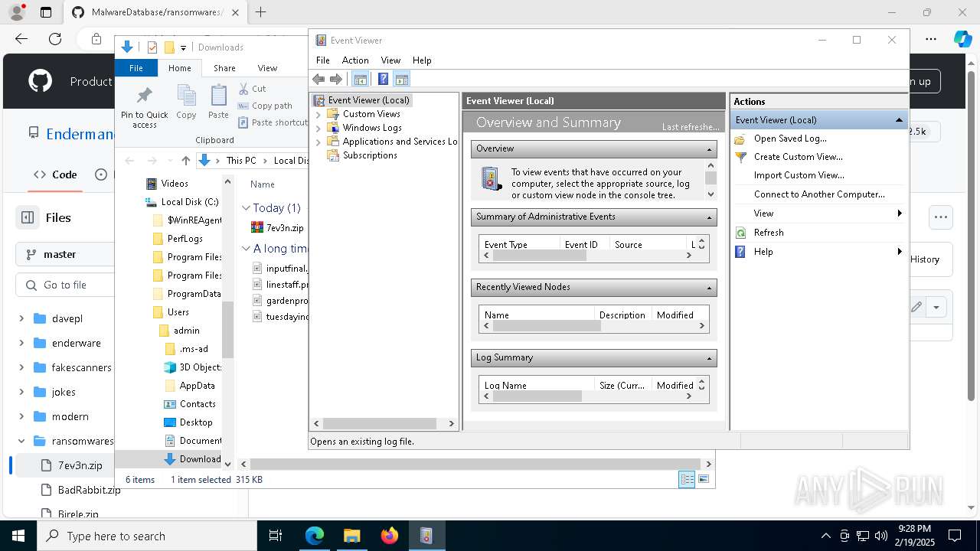Click Connect to Another Computer action

click(819, 194)
